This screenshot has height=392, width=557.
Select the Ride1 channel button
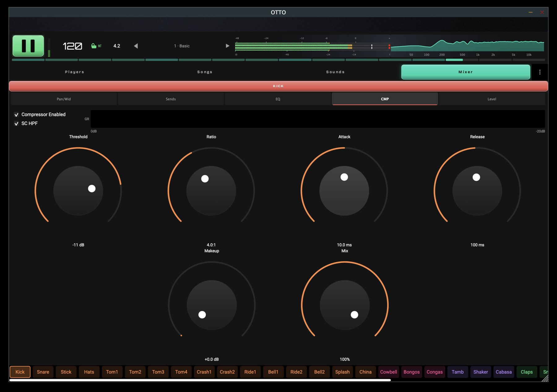click(x=250, y=372)
